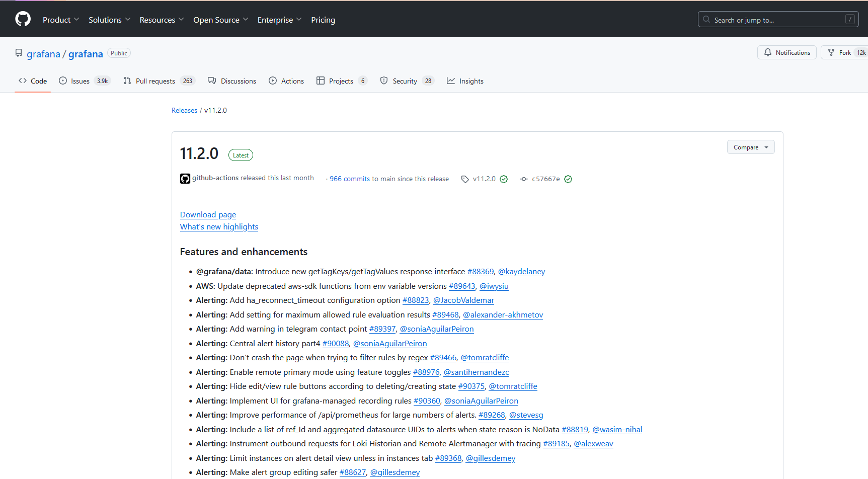Screen dimensions: 868x479
Task: Click the tag icon next to v11.2.0
Action: click(x=465, y=179)
